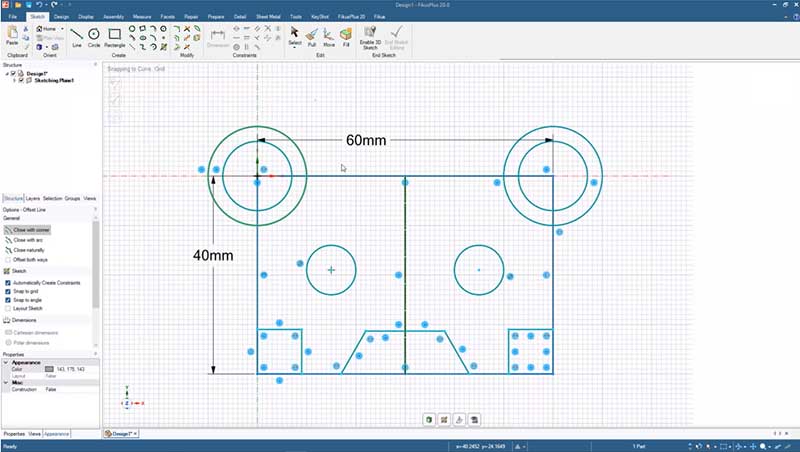This screenshot has width=800, height=452.
Task: Open the Sheet Metal ribbon tab
Action: (x=268, y=17)
